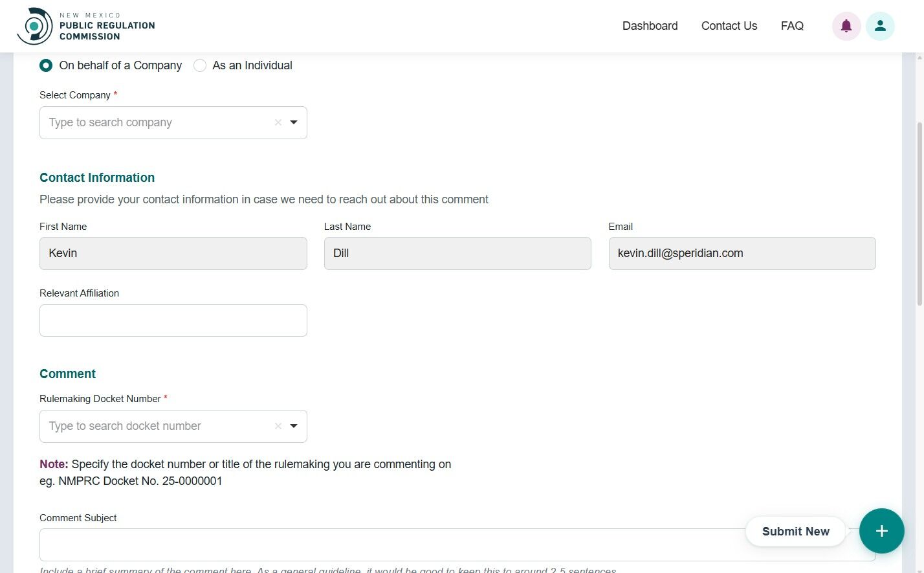924x573 pixels.
Task: Open the Contact Us page
Action: click(x=729, y=26)
